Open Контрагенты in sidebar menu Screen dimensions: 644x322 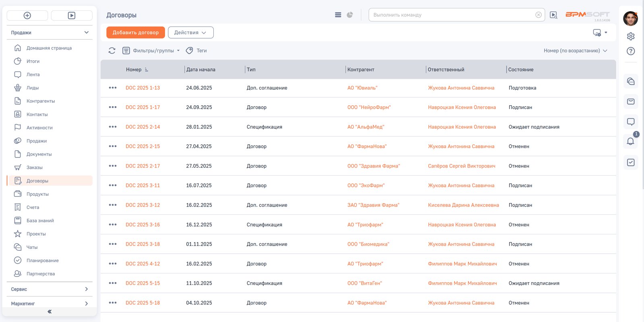click(41, 101)
